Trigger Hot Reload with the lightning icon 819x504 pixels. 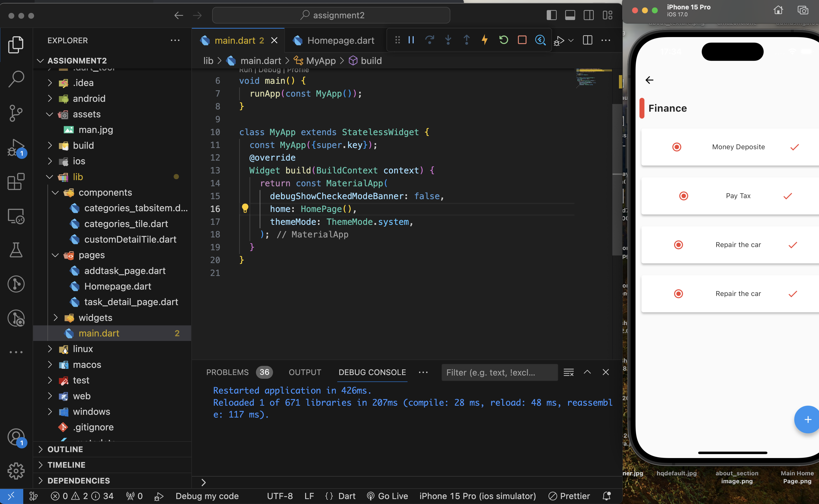(x=484, y=40)
